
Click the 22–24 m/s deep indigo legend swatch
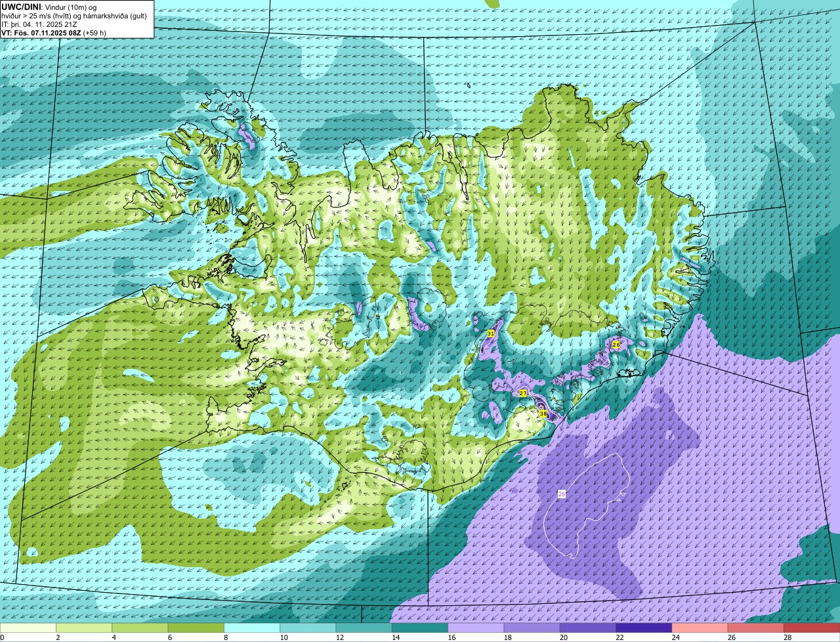644,628
